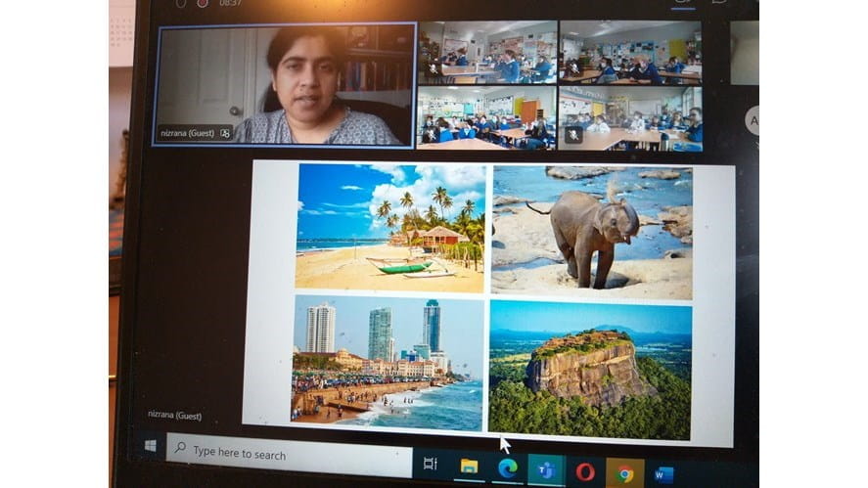Select nizrana (Guest) presenter video tile
This screenshot has width=868, height=488.
284,84
